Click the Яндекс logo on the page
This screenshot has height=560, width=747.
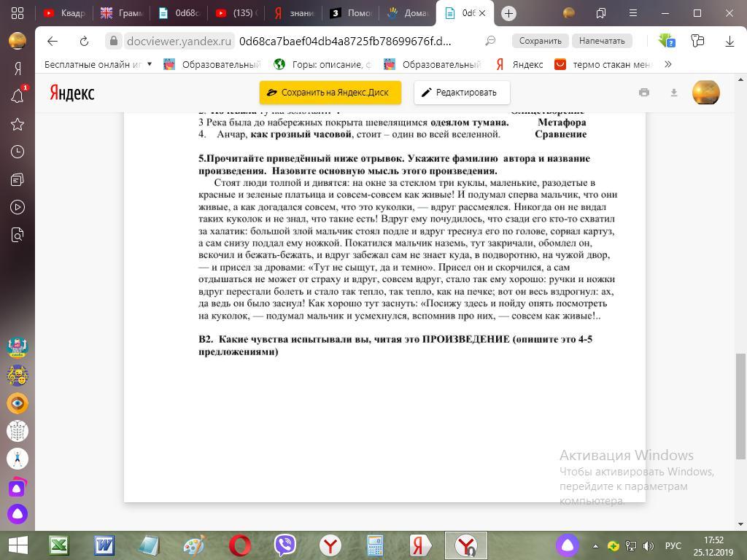pos(72,93)
